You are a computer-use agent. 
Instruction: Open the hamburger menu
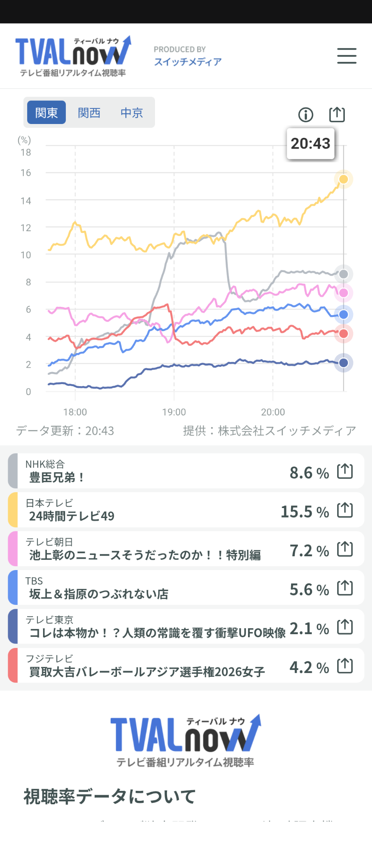[x=347, y=56]
